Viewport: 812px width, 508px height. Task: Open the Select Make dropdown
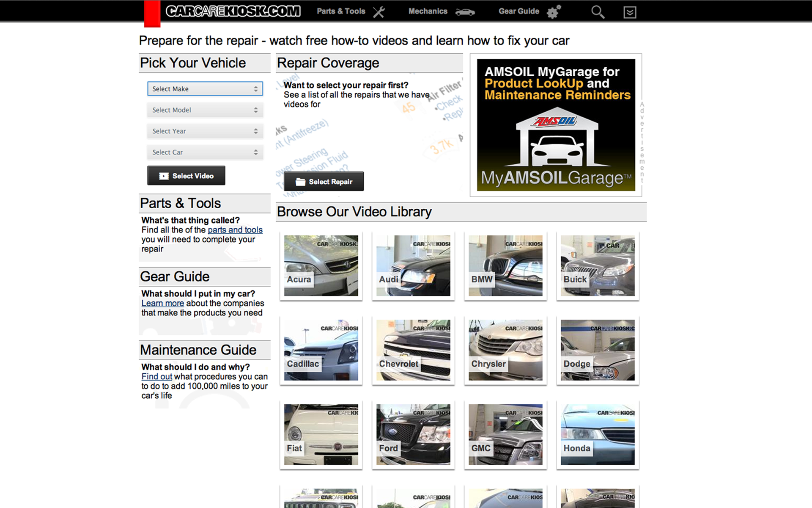click(x=205, y=89)
